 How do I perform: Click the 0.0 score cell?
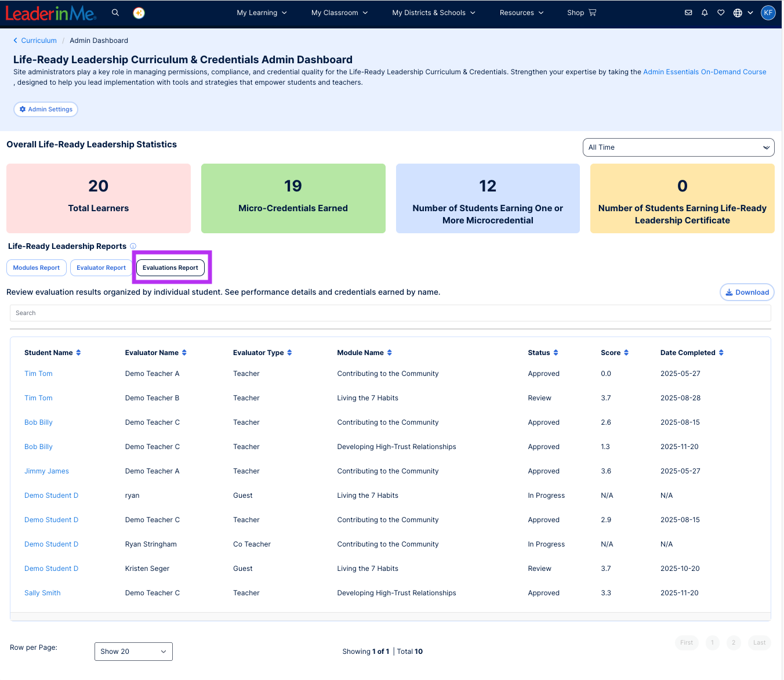tap(606, 374)
